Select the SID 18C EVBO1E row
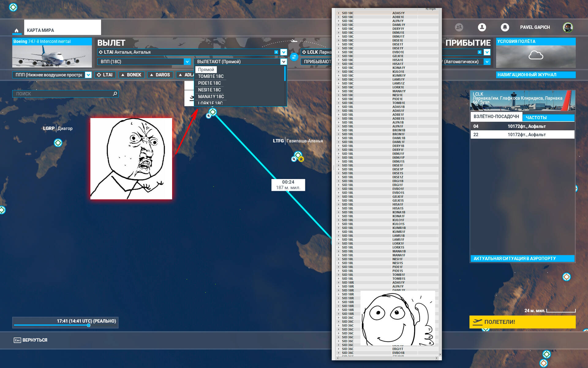Image resolution: width=588 pixels, height=368 pixels. 387,52
